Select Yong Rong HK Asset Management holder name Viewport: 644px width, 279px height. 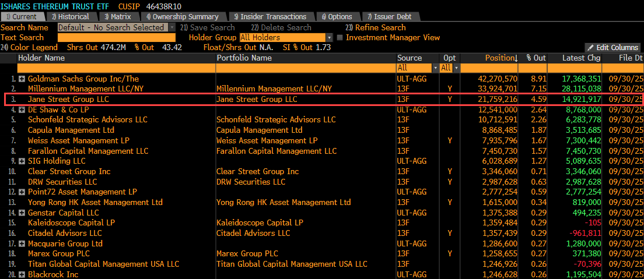95,202
